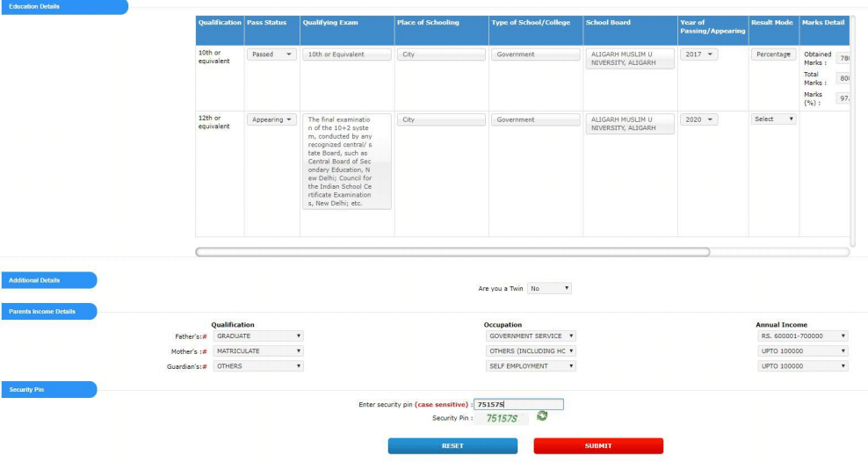The image size is (868, 462).
Task: Click the security pin captcha image
Action: tap(503, 419)
